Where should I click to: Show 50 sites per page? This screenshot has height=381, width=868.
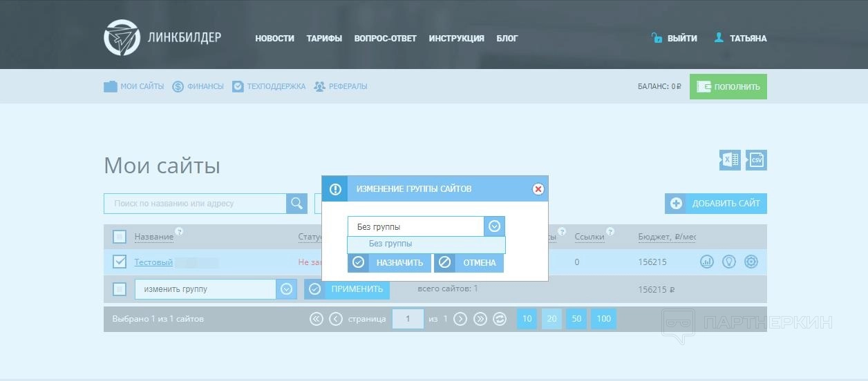coord(576,319)
